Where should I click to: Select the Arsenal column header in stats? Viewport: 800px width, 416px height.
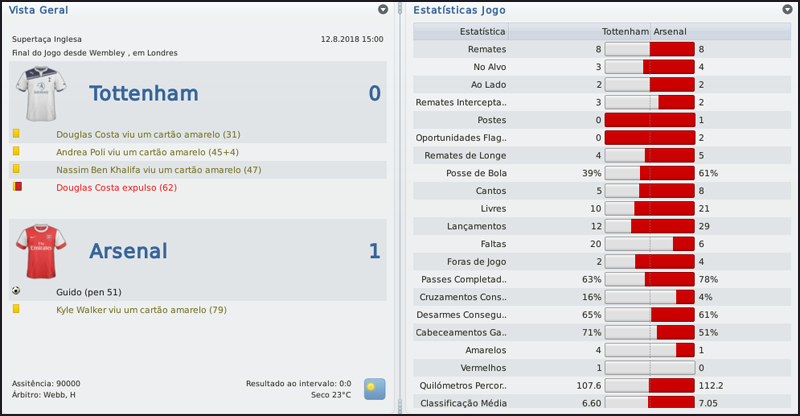[x=672, y=31]
